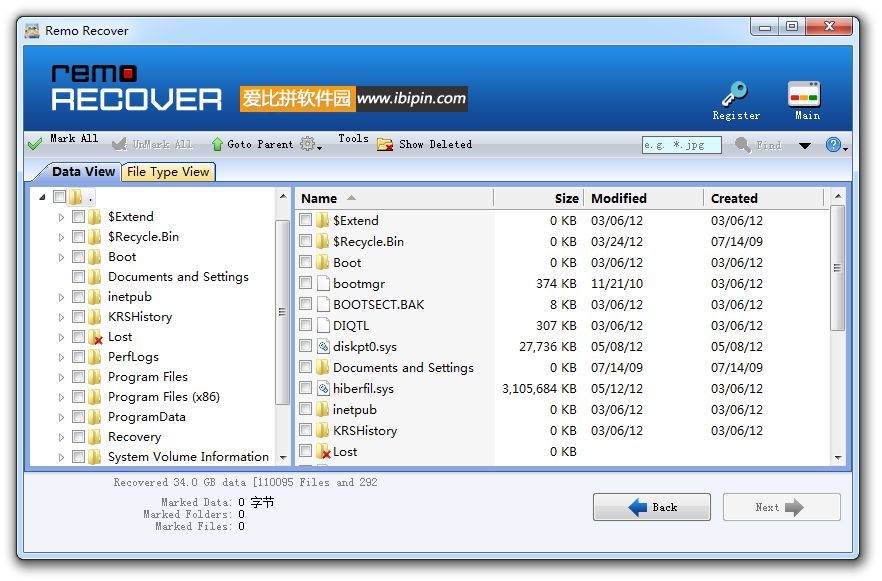Check the DIQTL file checkbox
Image resolution: width=882 pixels, height=581 pixels.
pos(305,325)
